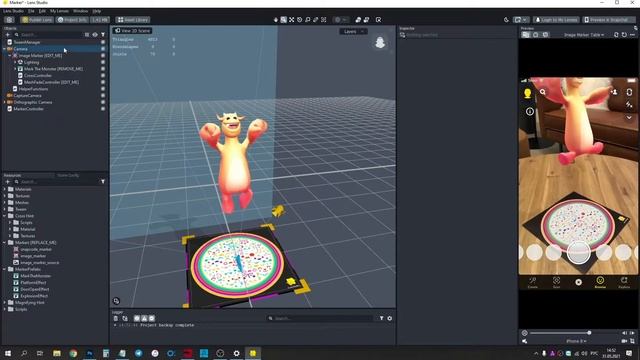Screen dimensions: 640x360
Task: Click the logger filter funnel icon
Action: [x=382, y=318]
